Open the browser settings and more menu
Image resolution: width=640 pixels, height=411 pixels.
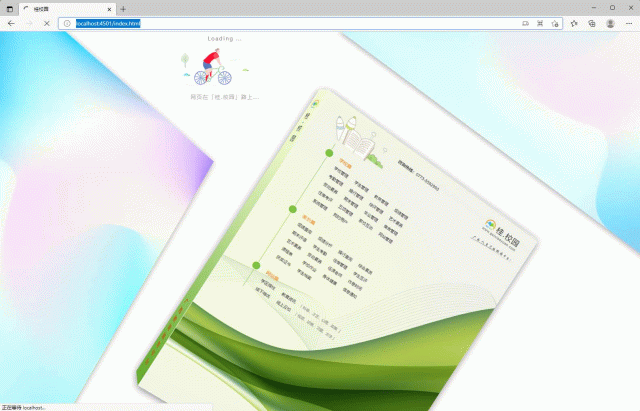[x=629, y=22]
